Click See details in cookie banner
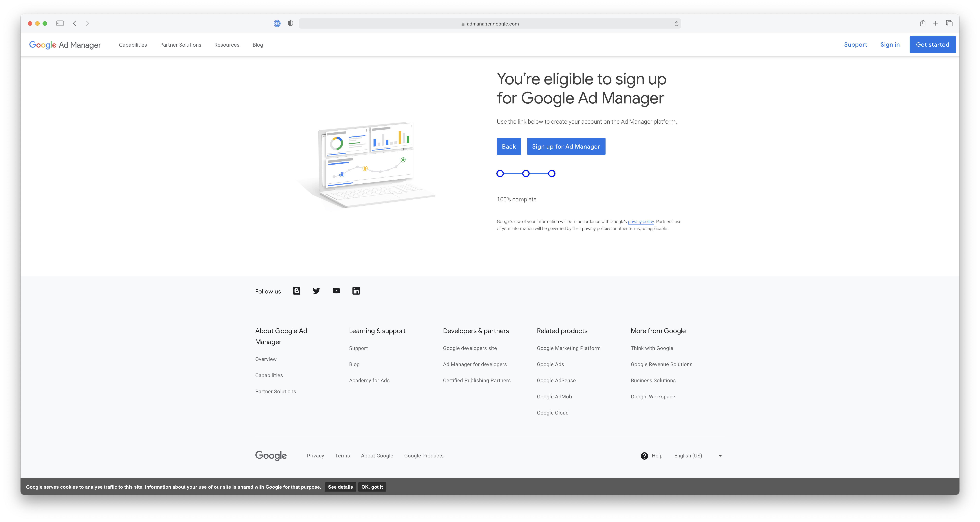 pos(340,487)
